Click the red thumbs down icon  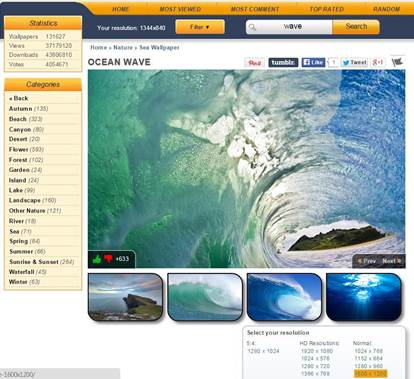(108, 259)
